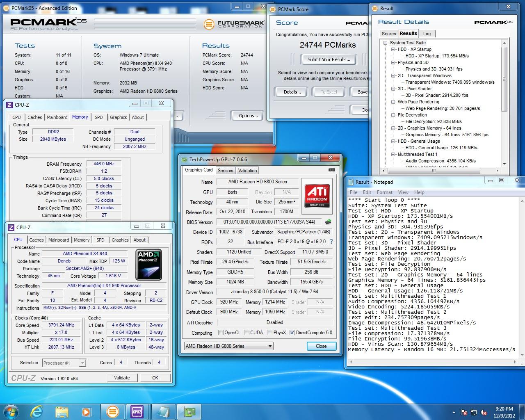Switch to GPU-Z via its taskbar icon
The height and width of the screenshot is (420, 525).
189,411
